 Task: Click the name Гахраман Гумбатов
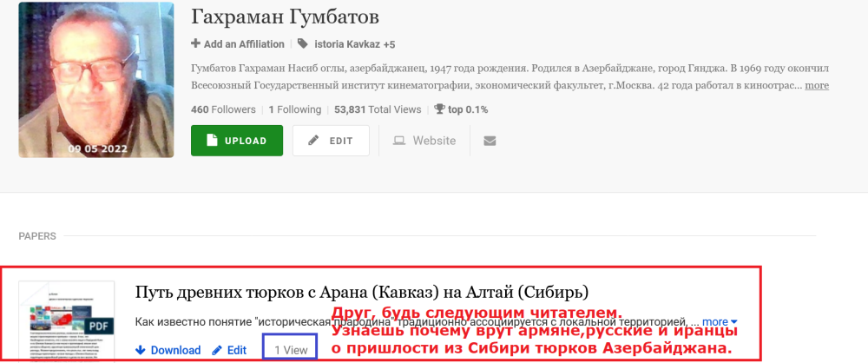(x=285, y=17)
